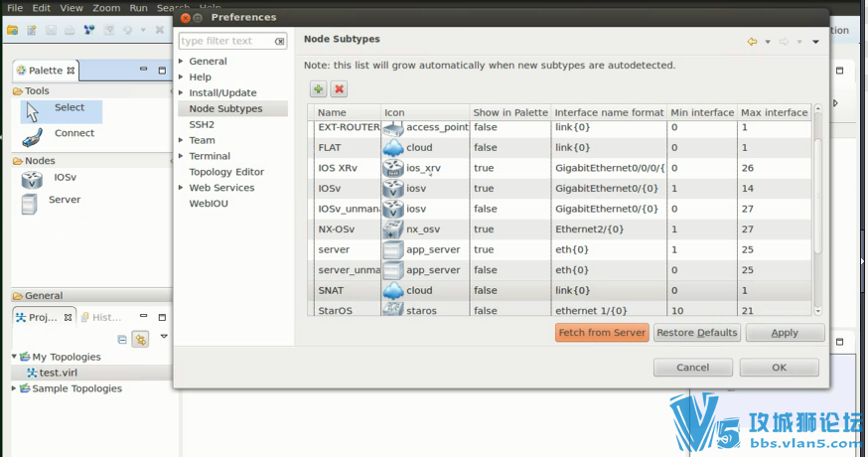868x457 pixels.
Task: Clear the filter text with the erase icon
Action: (279, 41)
